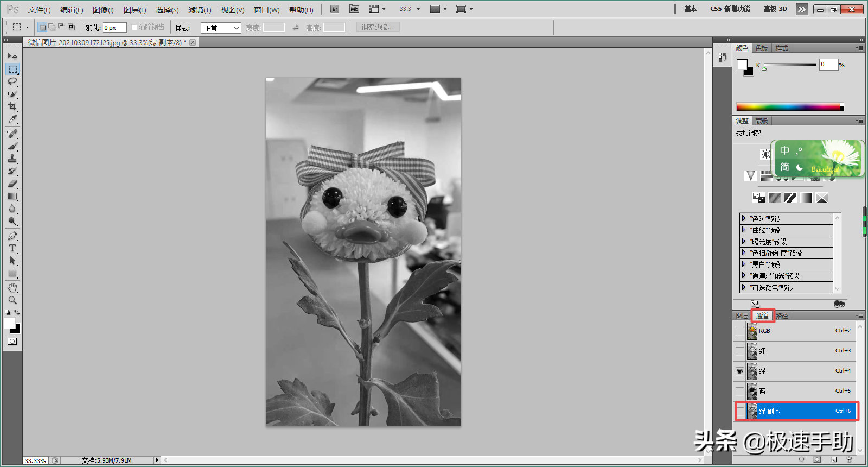Select the Blur tool

coord(12,209)
